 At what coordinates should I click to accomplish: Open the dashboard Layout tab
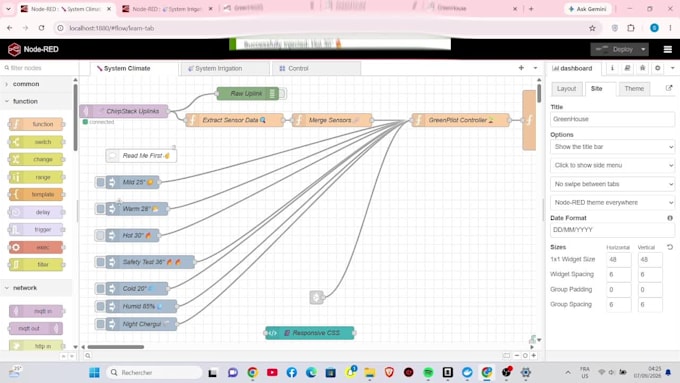[566, 88]
